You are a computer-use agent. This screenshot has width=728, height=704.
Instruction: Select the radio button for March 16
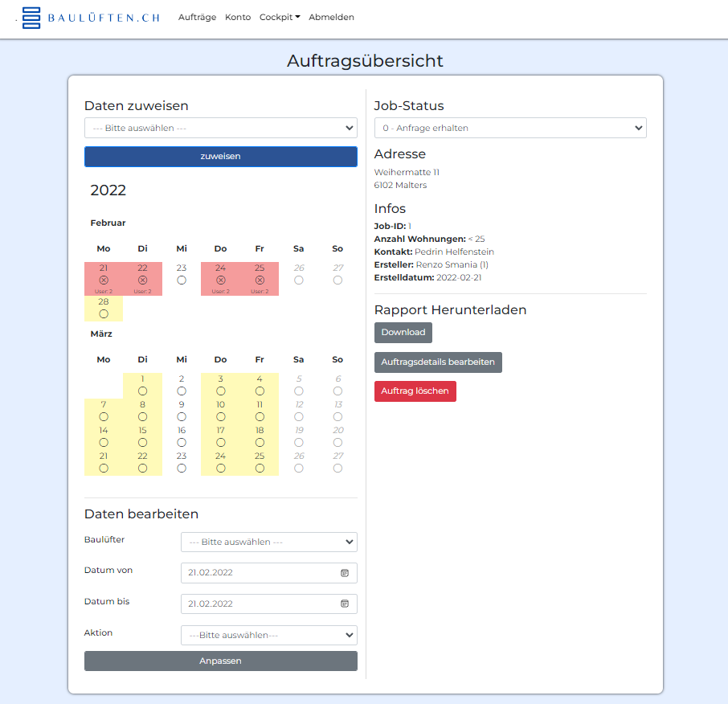tap(182, 443)
